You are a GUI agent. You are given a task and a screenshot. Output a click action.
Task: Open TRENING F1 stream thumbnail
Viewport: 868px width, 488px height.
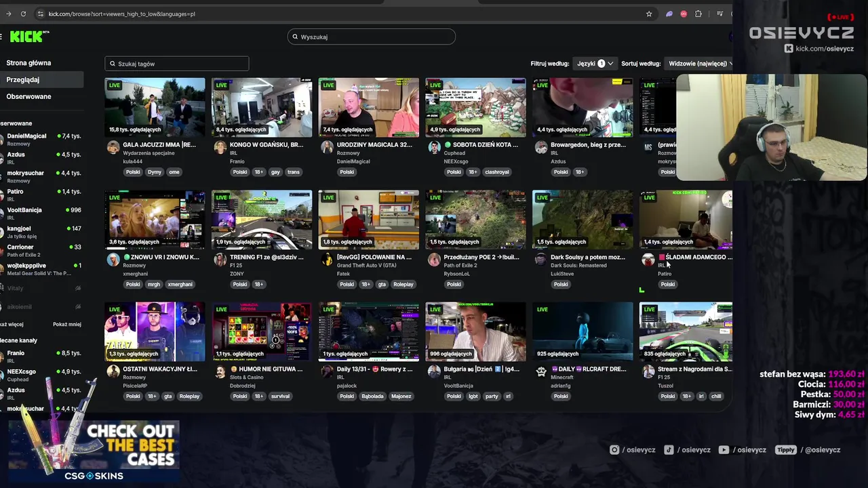pos(262,220)
